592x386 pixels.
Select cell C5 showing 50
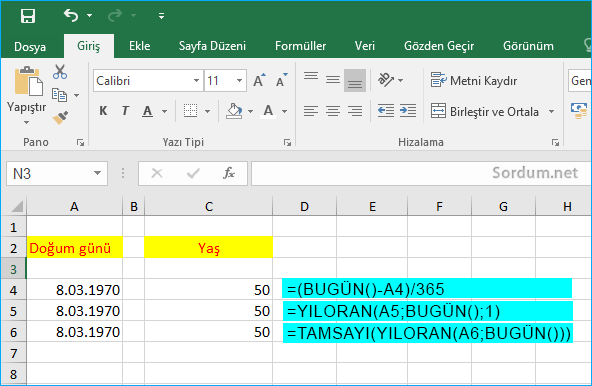[208, 311]
